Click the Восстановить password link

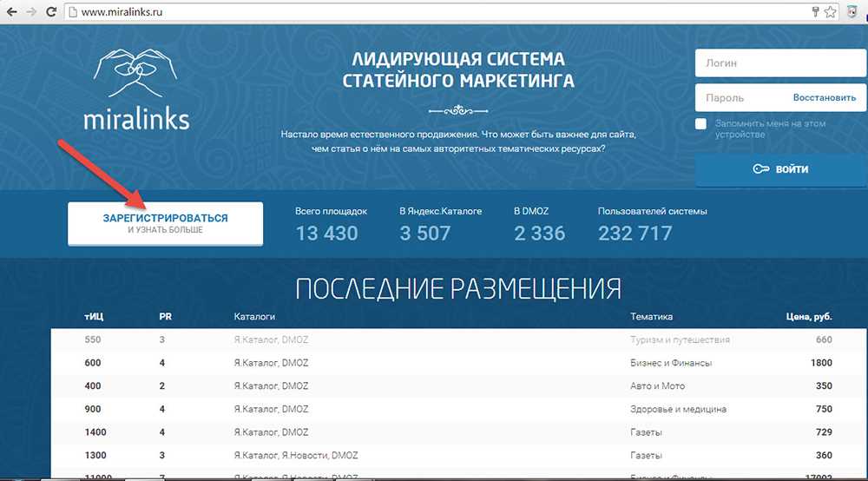[824, 98]
